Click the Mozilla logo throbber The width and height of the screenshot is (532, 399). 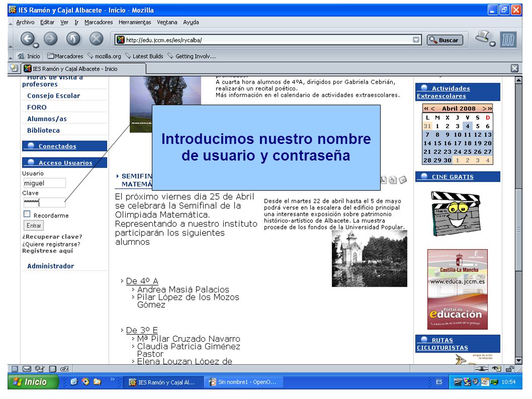508,40
